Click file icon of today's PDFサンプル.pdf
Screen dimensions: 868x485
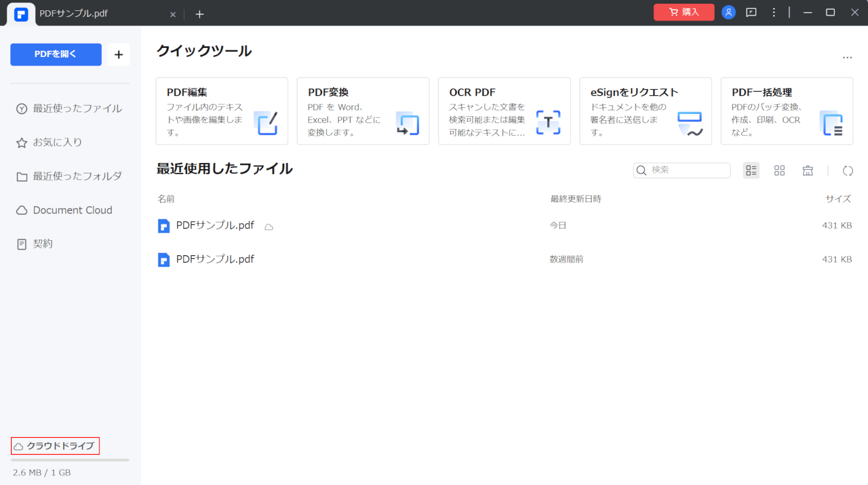(164, 226)
